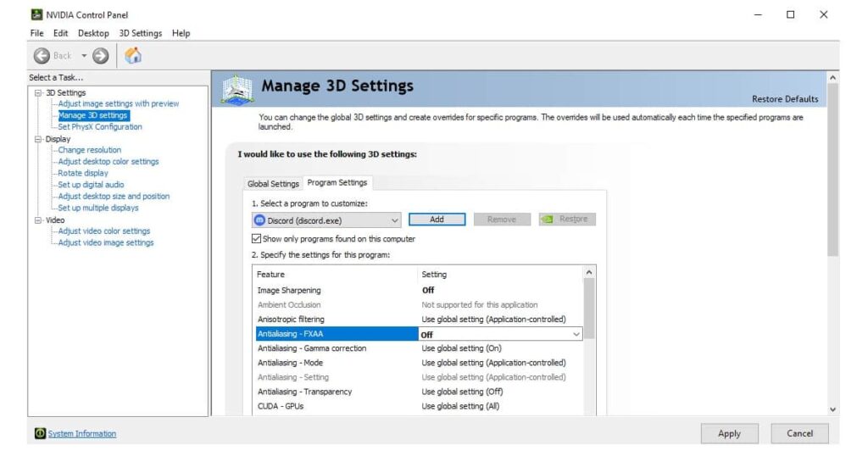Open the System Information link
Image resolution: width=868 pixels, height=456 pixels.
coord(82,434)
